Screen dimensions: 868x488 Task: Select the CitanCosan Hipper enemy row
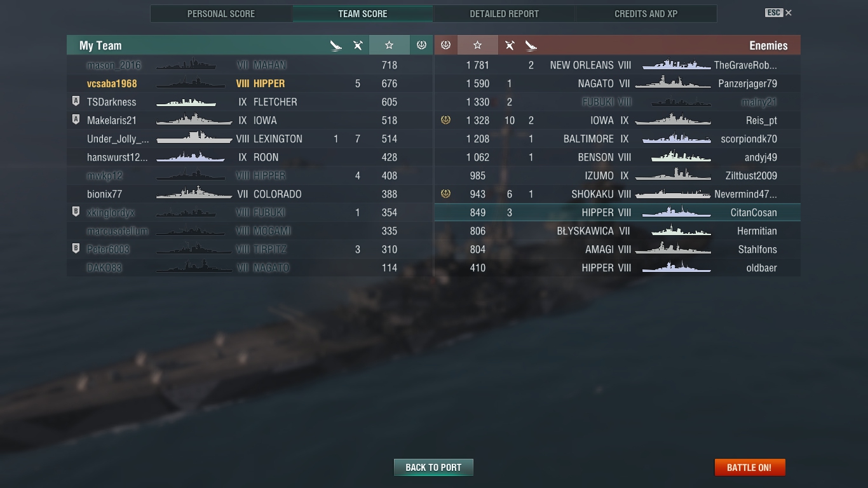pos(617,212)
